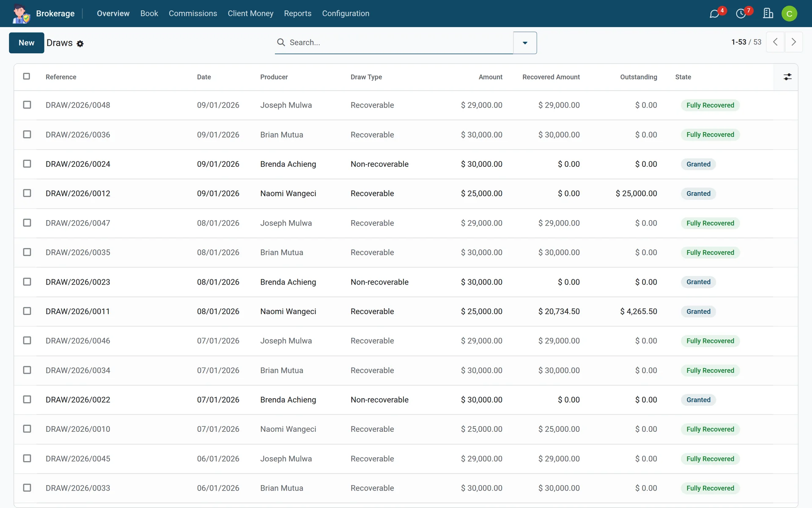The height and width of the screenshot is (508, 812).
Task: Open the user avatar menu
Action: [x=789, y=14]
